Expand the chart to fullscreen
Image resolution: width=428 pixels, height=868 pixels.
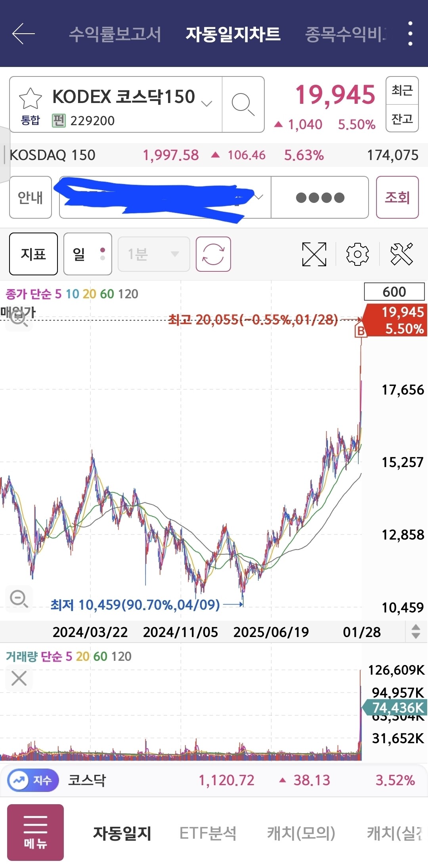(x=314, y=254)
